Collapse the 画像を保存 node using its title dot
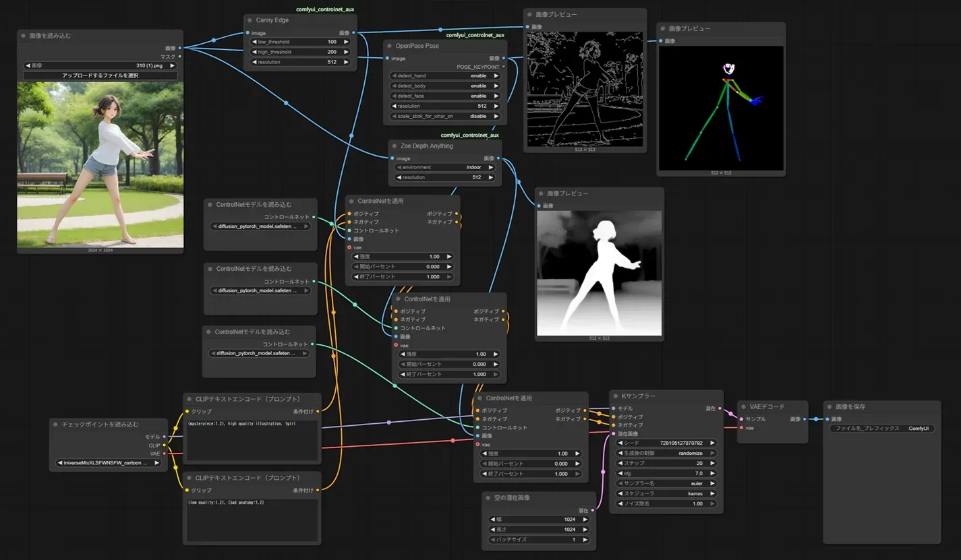961x560 pixels. click(829, 407)
